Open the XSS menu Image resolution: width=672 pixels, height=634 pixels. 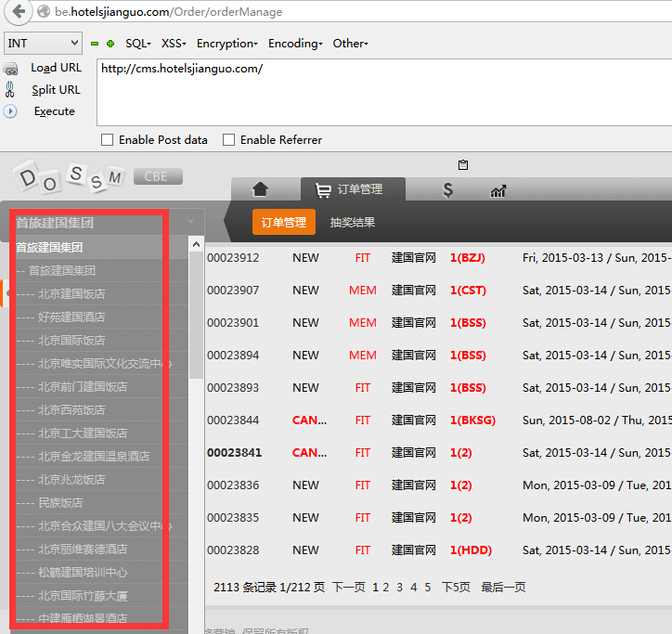[x=174, y=44]
